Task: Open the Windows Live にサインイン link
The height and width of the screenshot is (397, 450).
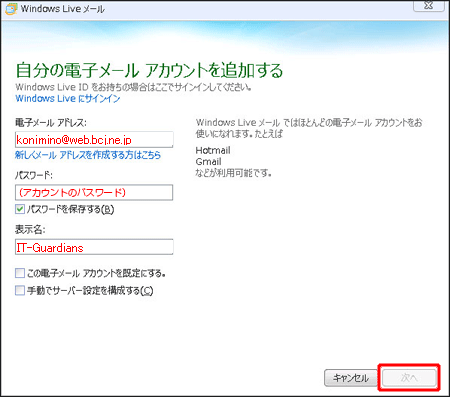Action: (x=68, y=99)
